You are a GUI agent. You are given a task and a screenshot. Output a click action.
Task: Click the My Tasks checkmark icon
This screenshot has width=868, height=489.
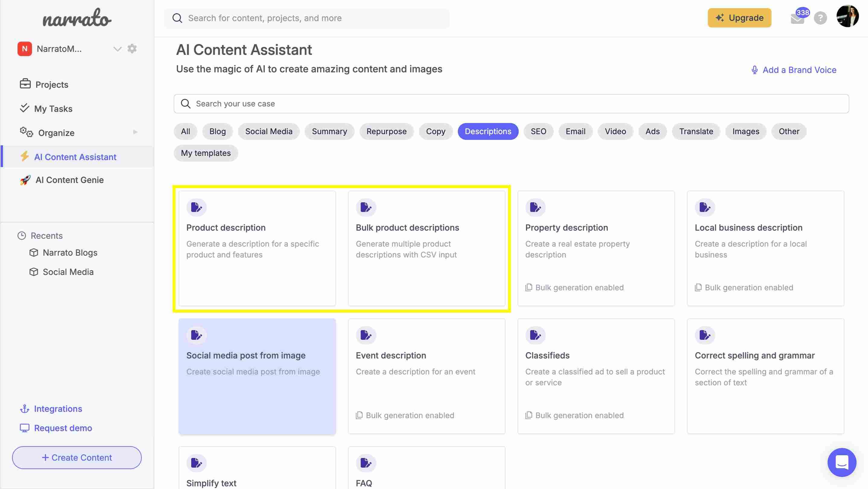pos(24,108)
